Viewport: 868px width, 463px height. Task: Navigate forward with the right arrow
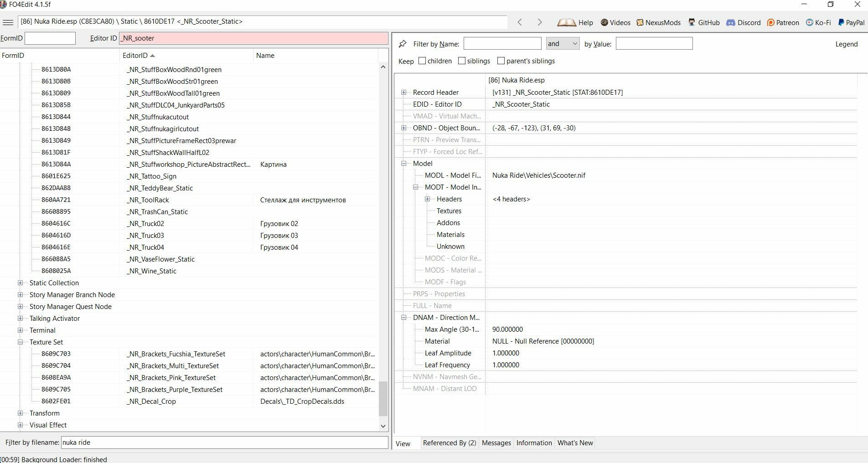[540, 22]
